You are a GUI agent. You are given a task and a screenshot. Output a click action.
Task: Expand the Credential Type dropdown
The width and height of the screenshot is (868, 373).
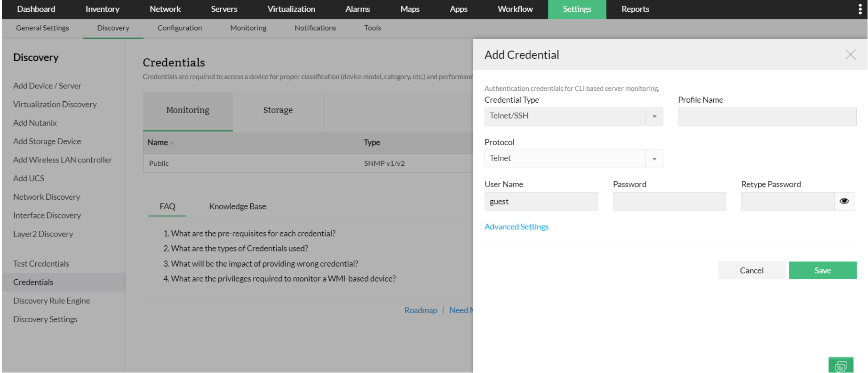pyautogui.click(x=654, y=116)
